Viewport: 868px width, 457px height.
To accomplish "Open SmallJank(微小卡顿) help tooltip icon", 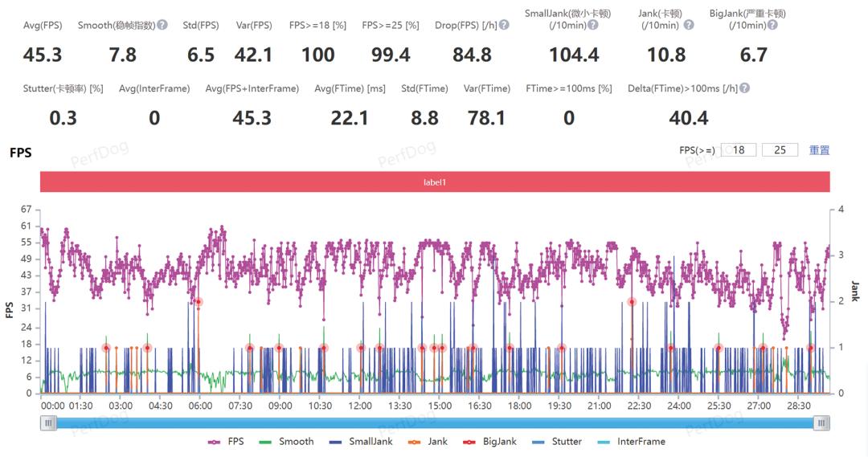I will (592, 25).
